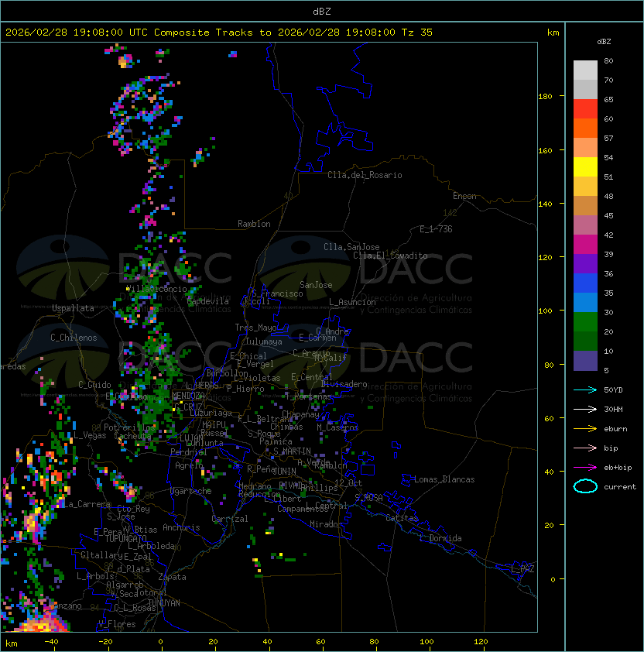Click the cyan 50YD track arrow in legend

(x=585, y=390)
